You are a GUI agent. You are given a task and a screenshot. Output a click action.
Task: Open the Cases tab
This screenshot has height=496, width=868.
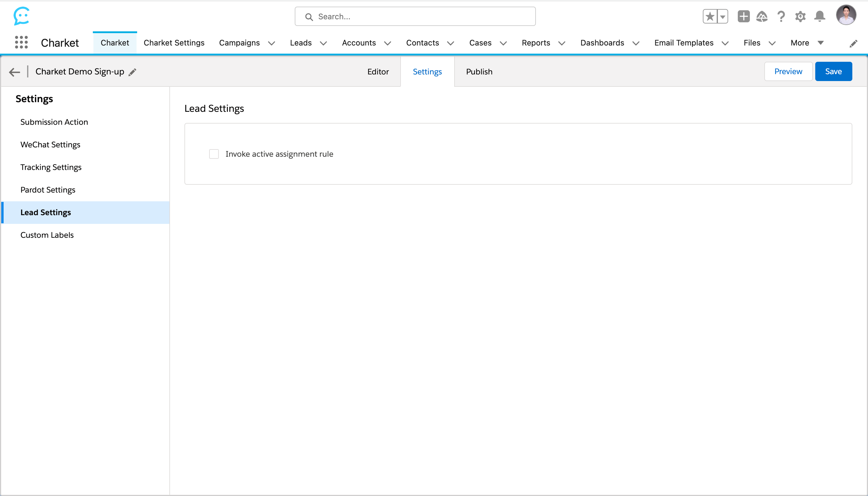coord(480,42)
